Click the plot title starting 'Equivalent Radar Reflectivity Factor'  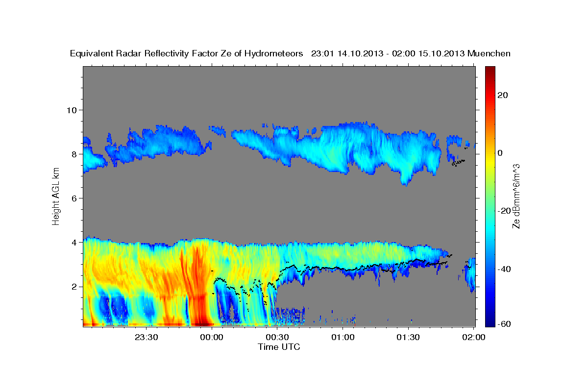(291, 53)
